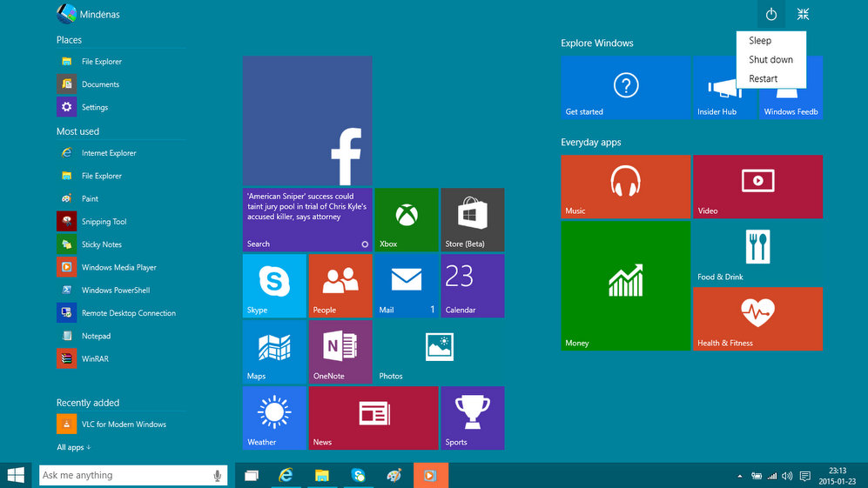
Task: Open the Health & Fitness tile
Action: tap(757, 318)
